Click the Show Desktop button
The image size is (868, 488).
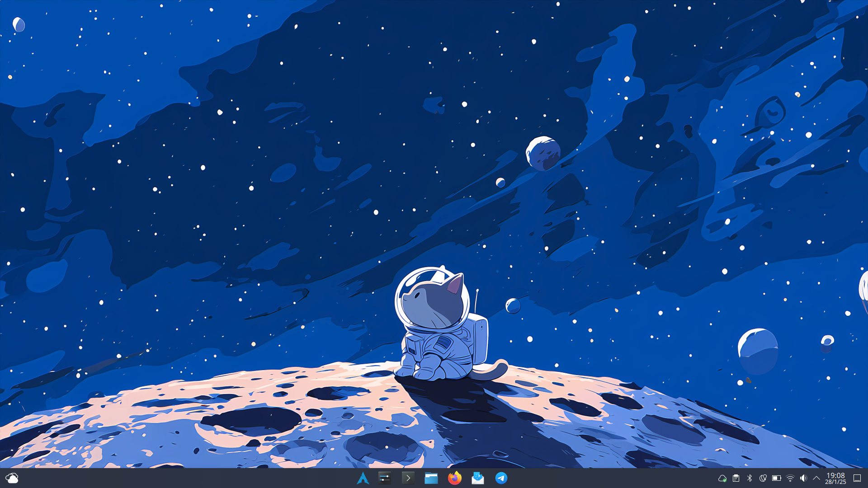pyautogui.click(x=857, y=478)
